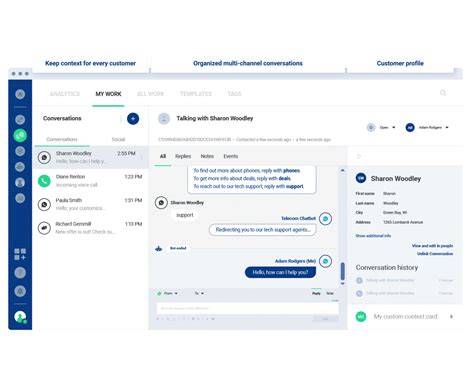Open Diane Renton incoming voice call row

click(x=91, y=181)
